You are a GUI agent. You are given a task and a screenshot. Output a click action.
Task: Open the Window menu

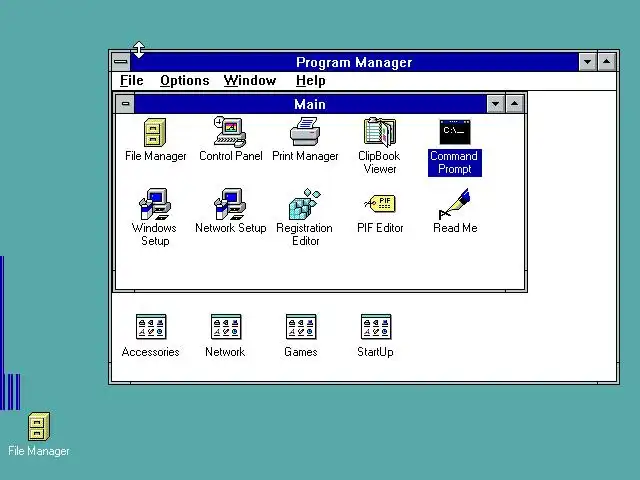coord(250,80)
